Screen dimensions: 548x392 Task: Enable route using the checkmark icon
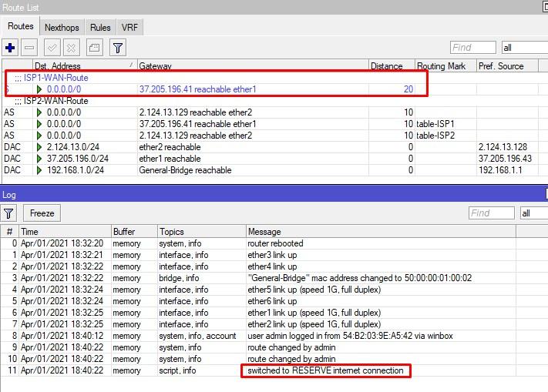(x=52, y=48)
